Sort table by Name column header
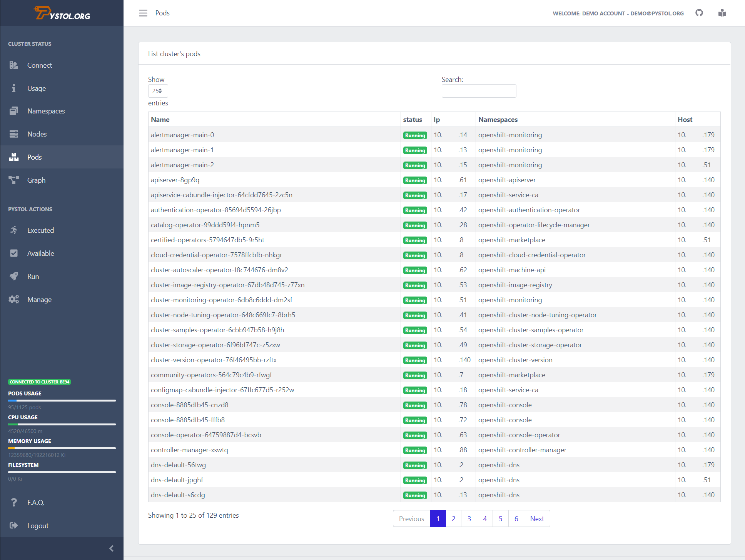The height and width of the screenshot is (560, 745). [160, 120]
